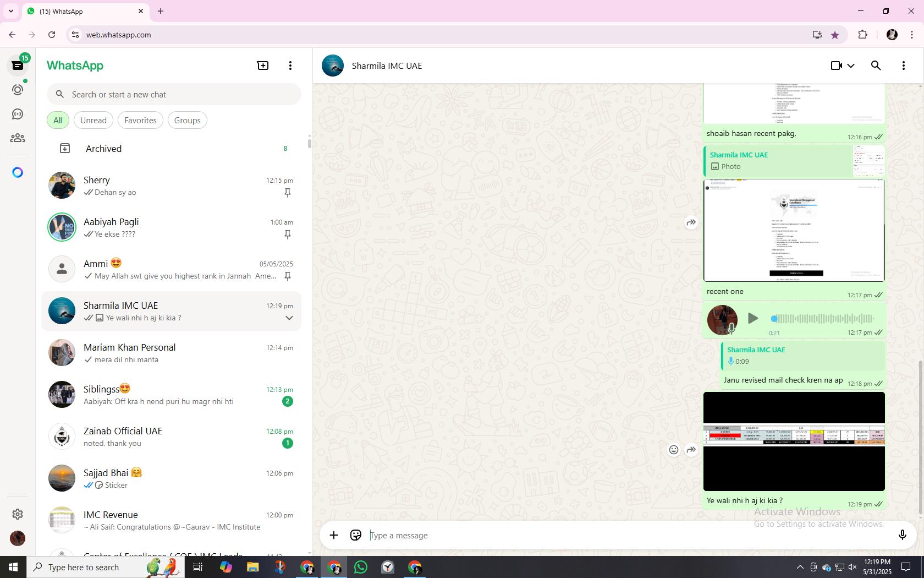Search within the Sharmila IMC UAE chat
924x578 pixels.
click(x=876, y=66)
